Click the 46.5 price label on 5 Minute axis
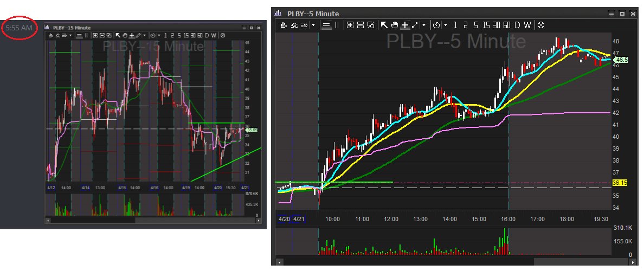Screen dimensions: 644x271 click(x=621, y=60)
